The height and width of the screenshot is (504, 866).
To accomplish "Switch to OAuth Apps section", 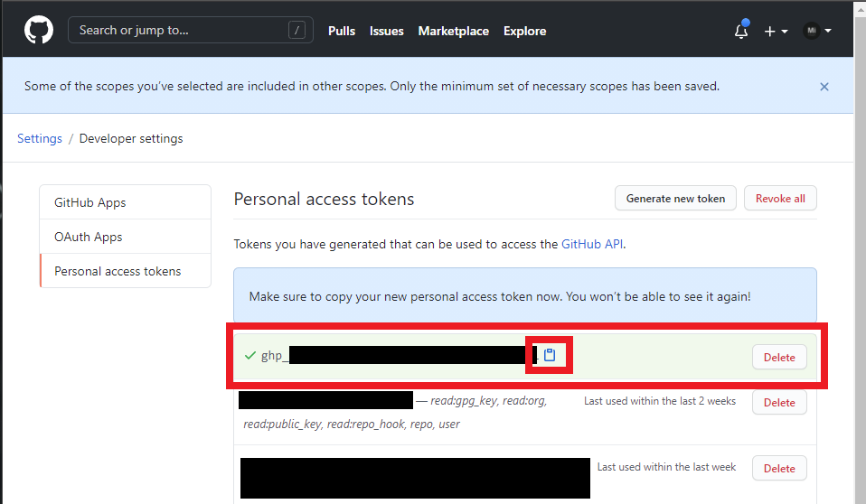I will point(89,237).
